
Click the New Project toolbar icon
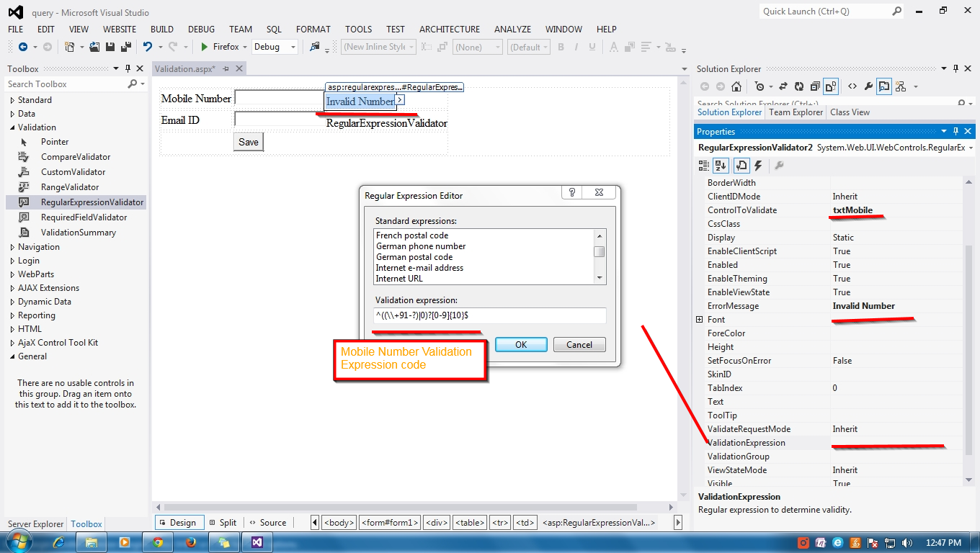click(70, 47)
